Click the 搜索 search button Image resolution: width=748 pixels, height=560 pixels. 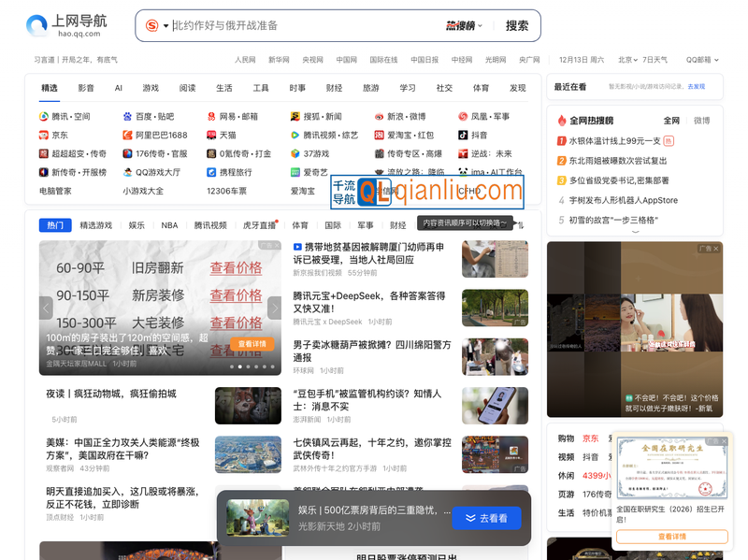516,25
